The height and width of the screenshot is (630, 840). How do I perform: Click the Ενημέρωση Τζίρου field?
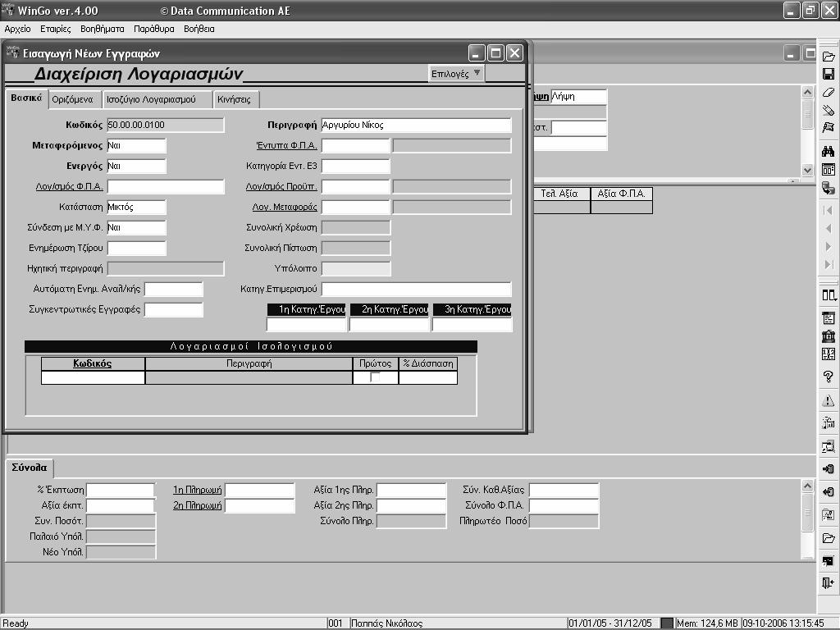tap(137, 248)
